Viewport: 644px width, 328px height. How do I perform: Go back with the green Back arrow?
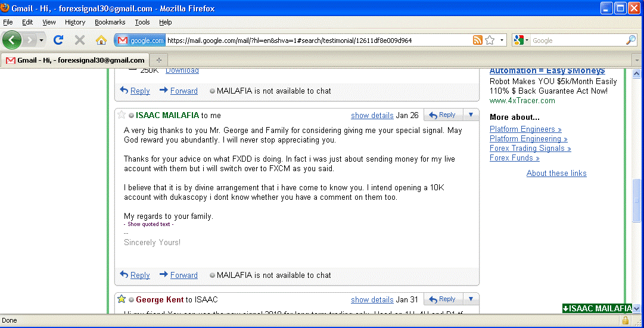point(12,40)
